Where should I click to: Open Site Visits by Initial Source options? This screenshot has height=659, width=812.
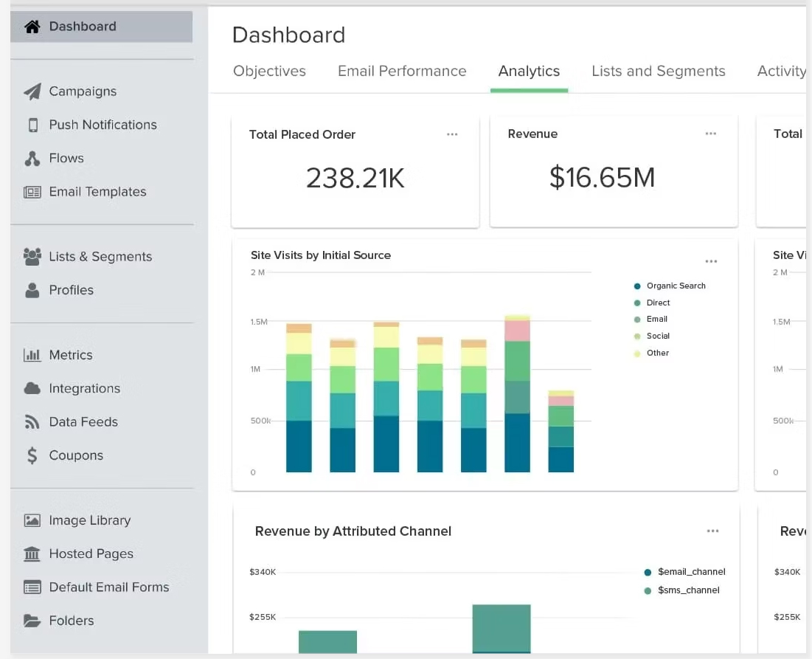pos(711,261)
